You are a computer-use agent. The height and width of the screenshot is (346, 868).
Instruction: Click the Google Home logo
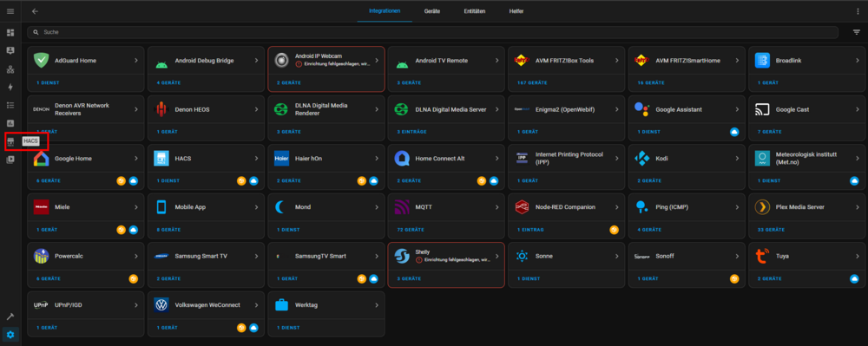point(41,159)
